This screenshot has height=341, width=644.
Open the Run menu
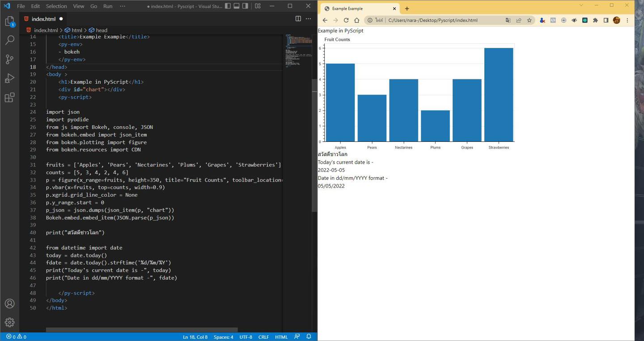point(108,6)
